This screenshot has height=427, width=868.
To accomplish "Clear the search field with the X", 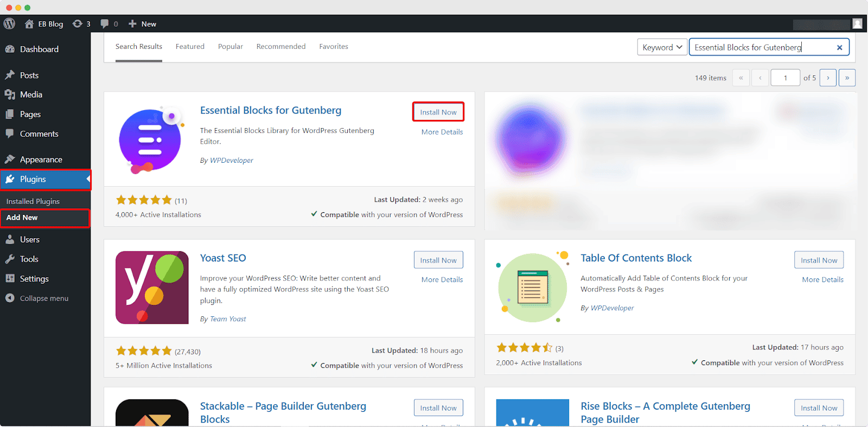I will tap(839, 48).
